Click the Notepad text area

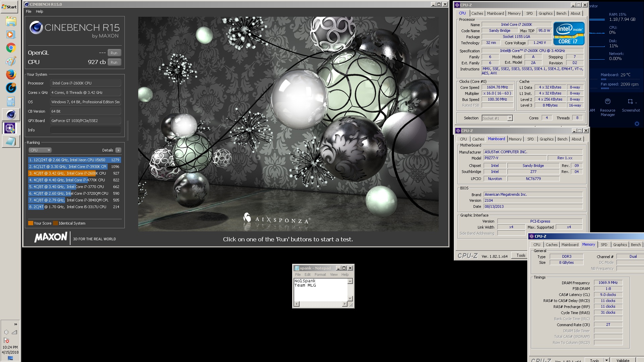coord(321,290)
